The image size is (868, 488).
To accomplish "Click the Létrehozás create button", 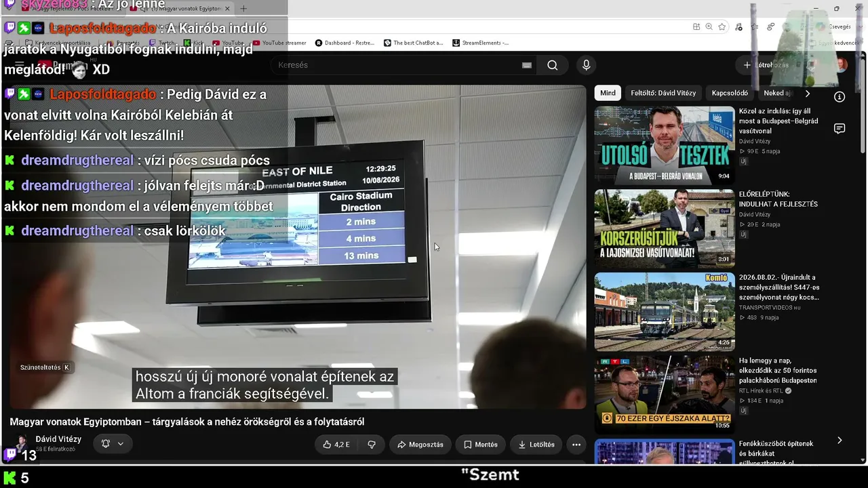I will click(766, 65).
